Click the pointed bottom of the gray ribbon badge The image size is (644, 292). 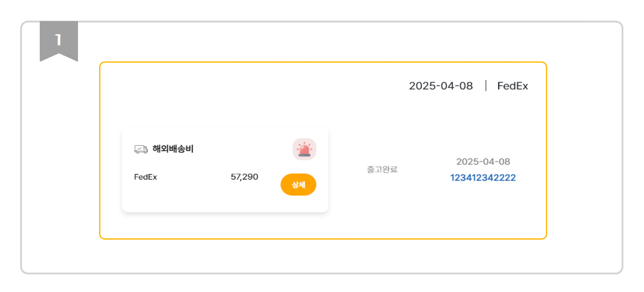point(59,57)
